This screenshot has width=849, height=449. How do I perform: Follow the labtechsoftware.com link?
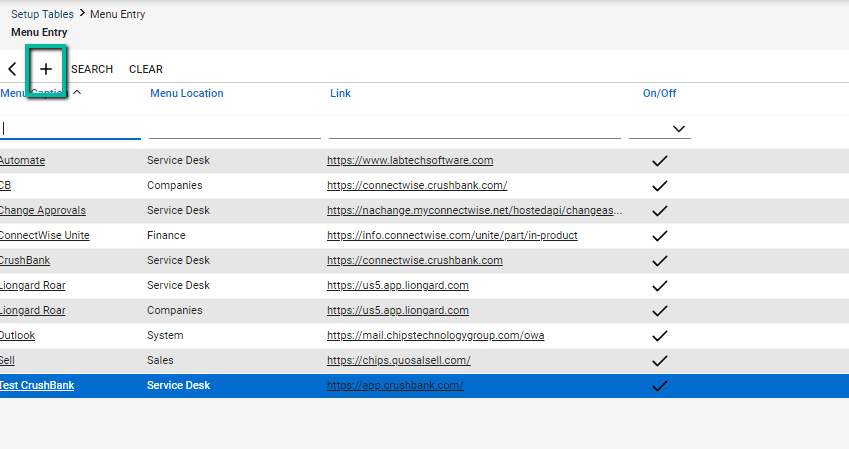410,160
